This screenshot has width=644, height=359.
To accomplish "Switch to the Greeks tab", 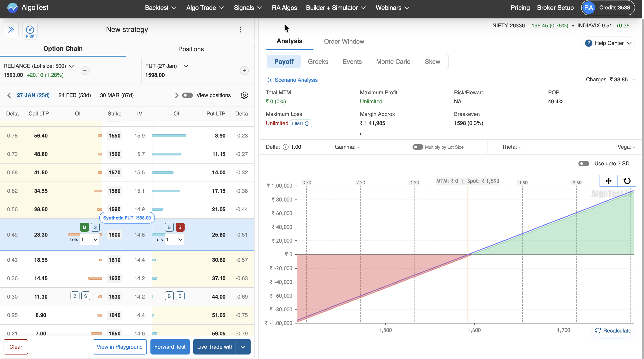I will click(x=318, y=62).
